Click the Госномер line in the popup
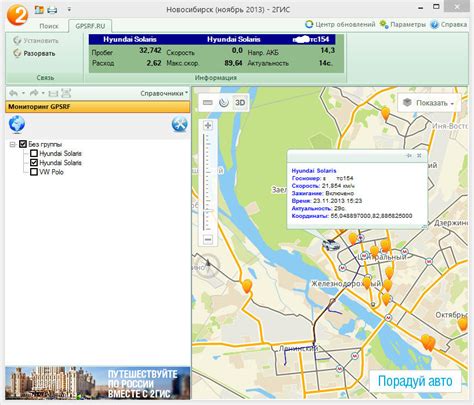 click(x=322, y=178)
